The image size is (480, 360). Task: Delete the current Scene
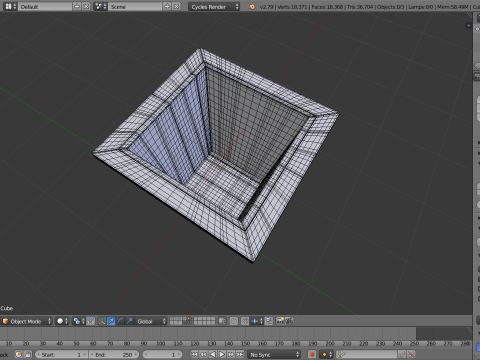tap(176, 6)
